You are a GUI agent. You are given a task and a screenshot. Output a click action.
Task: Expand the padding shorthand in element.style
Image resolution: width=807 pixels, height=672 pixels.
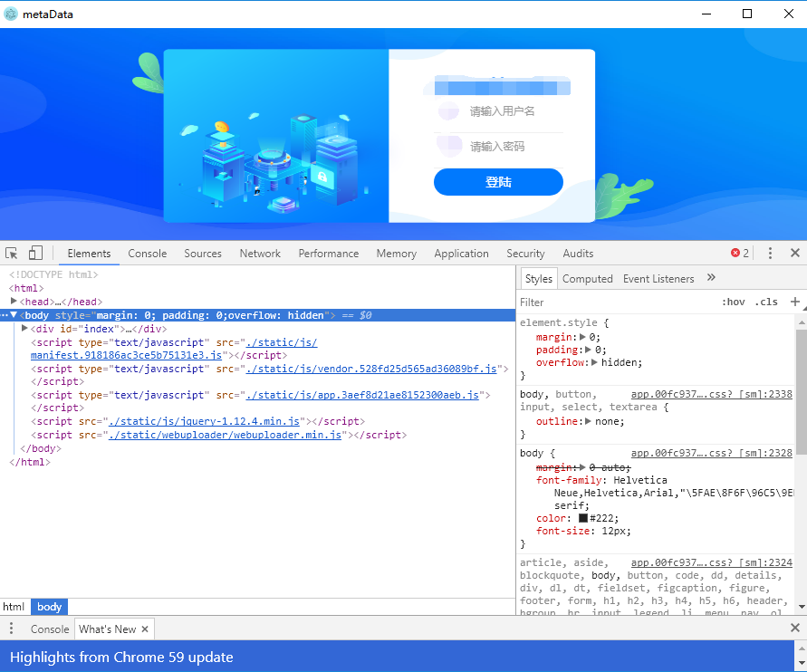click(x=588, y=350)
